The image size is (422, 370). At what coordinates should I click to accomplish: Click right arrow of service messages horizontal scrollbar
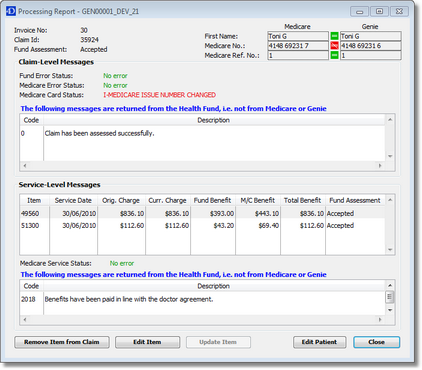point(380,319)
